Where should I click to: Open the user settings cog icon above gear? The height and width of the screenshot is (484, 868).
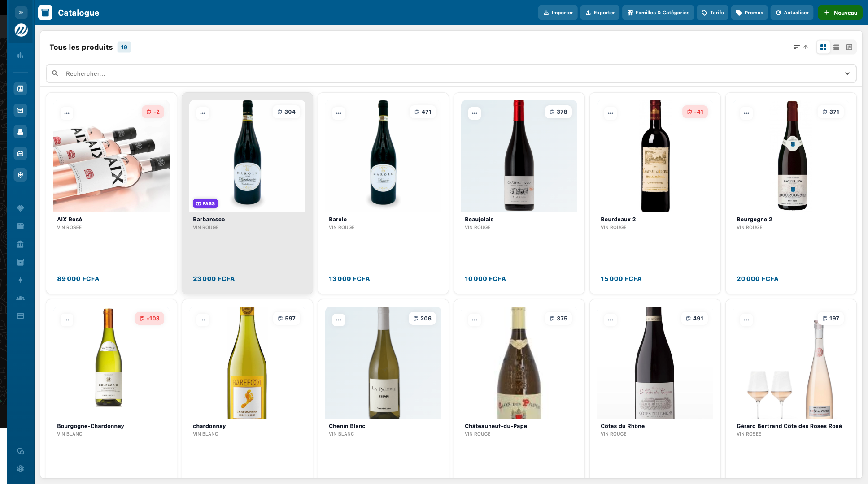pyautogui.click(x=20, y=451)
